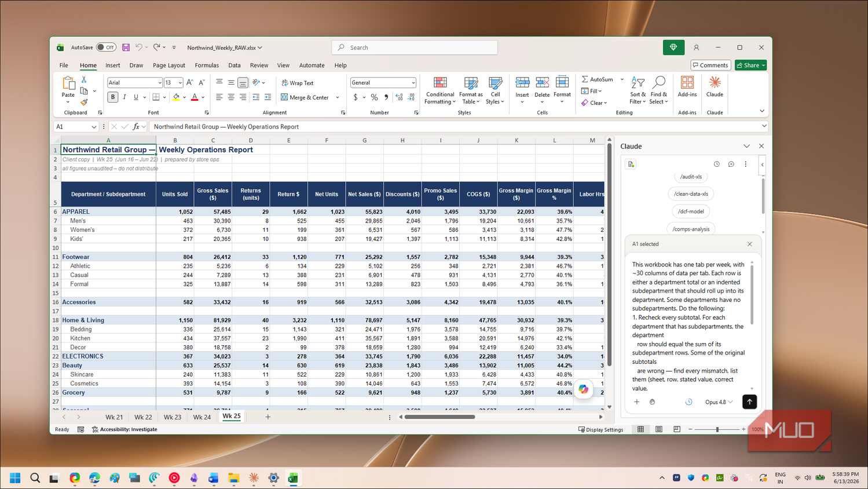Open the General number format dropdown
This screenshot has height=489, width=868.
413,83
